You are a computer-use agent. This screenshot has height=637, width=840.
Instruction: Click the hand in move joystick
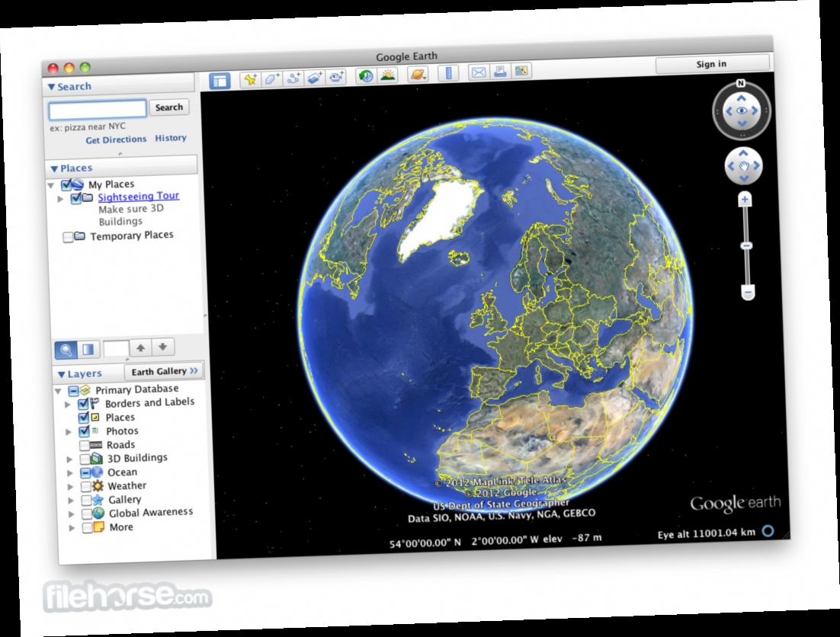[743, 166]
